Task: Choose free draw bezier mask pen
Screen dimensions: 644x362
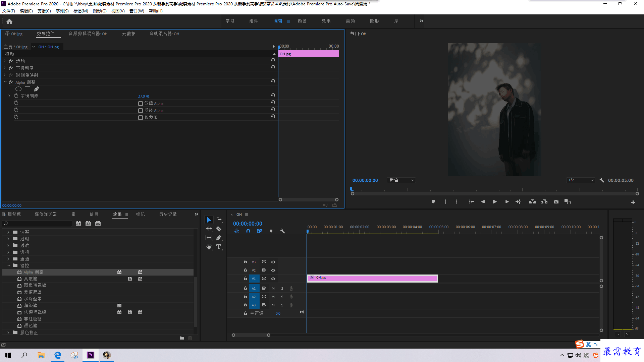Action: click(36, 89)
